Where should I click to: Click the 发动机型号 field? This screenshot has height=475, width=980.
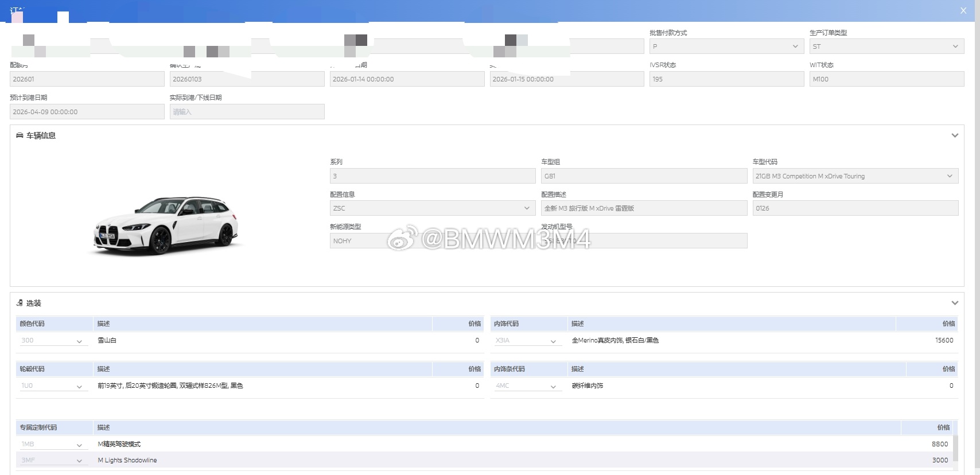tap(644, 241)
